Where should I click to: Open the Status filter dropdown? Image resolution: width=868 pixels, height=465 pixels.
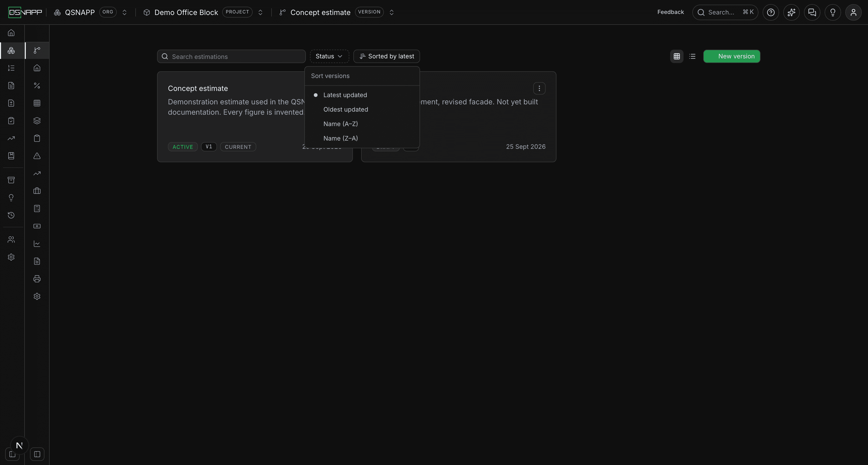[329, 56]
